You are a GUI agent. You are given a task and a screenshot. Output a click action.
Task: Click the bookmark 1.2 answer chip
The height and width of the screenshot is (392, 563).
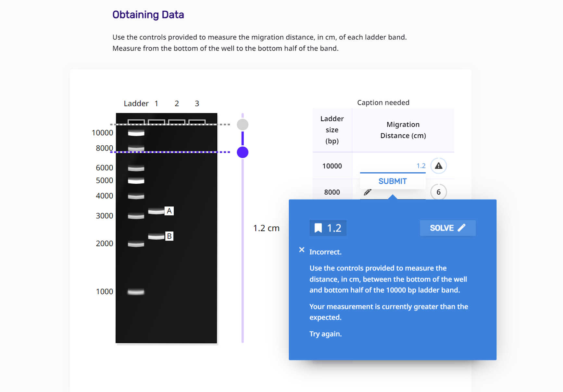[328, 228]
